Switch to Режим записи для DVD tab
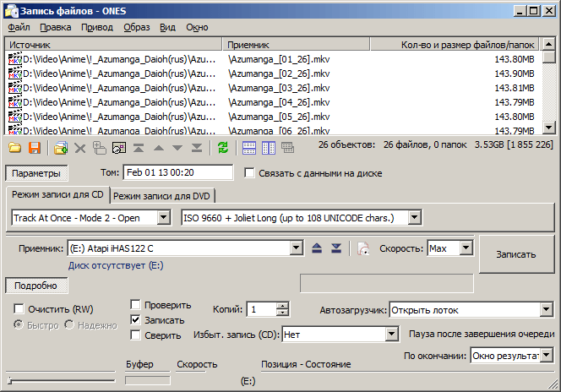561x392 pixels. (x=164, y=196)
